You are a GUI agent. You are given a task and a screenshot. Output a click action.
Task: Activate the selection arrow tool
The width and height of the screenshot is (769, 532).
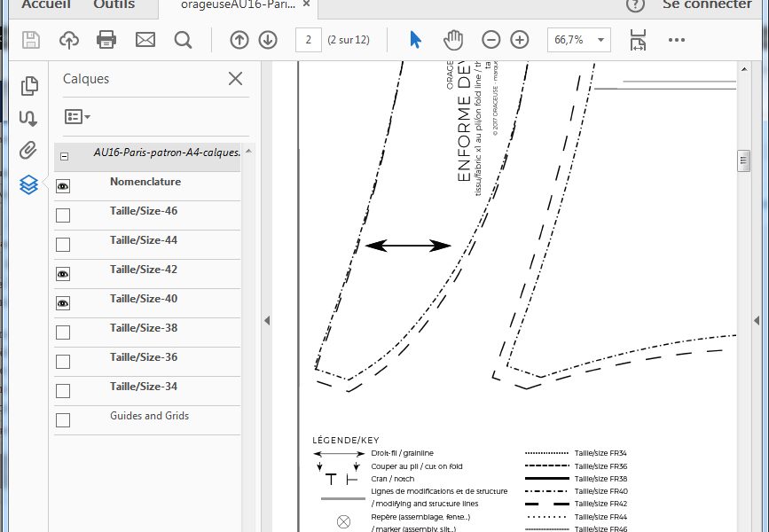pos(415,40)
